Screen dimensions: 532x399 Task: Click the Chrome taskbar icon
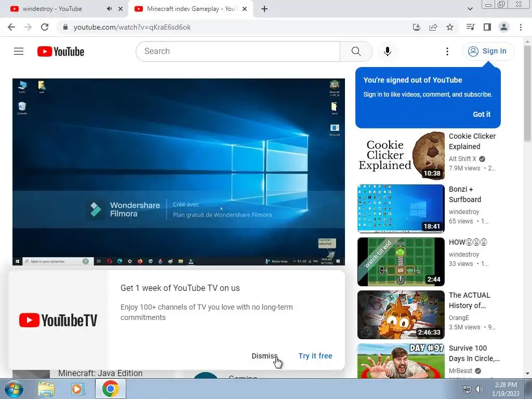pos(110,389)
